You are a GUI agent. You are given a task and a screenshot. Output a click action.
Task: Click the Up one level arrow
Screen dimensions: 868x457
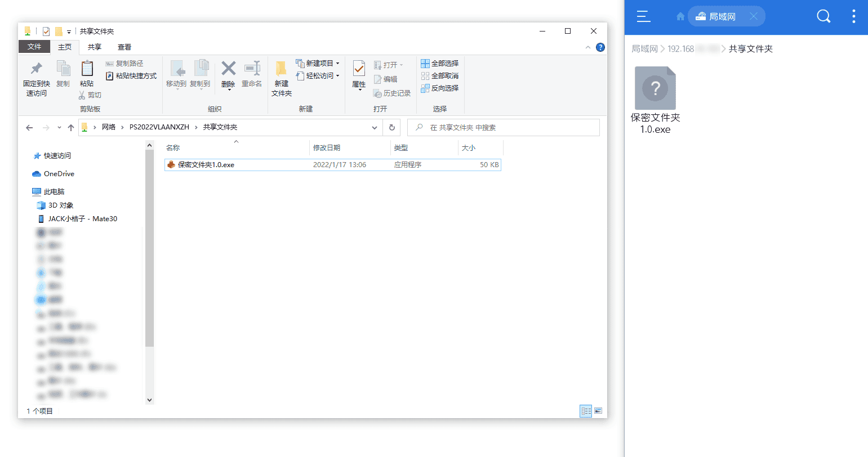point(70,128)
